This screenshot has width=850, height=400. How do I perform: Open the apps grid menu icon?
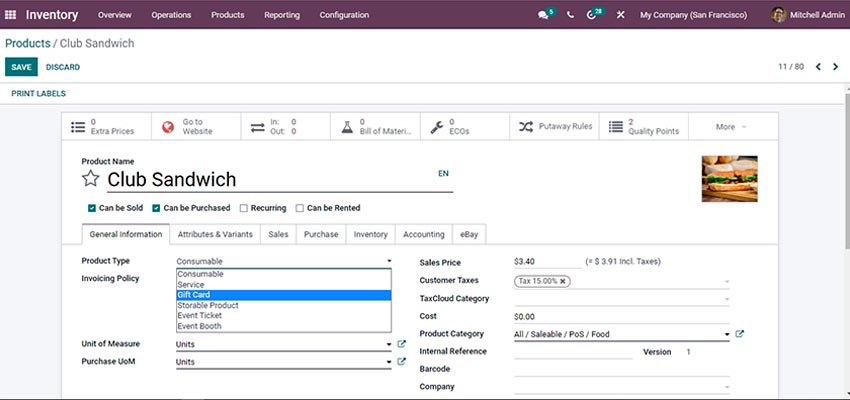click(10, 15)
